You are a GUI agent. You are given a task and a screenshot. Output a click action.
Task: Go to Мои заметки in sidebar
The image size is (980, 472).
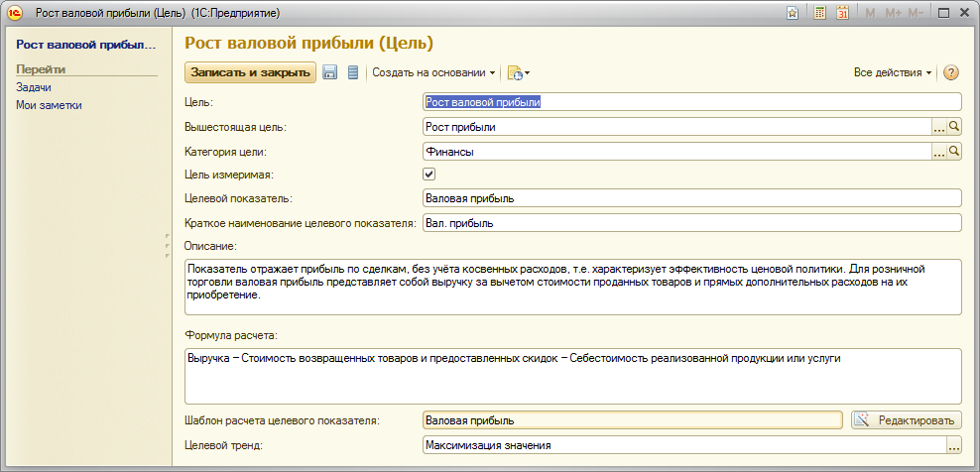coord(49,105)
